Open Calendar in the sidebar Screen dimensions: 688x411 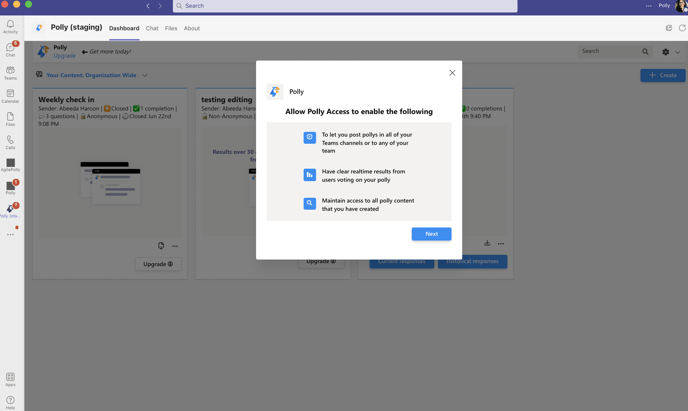[10, 96]
